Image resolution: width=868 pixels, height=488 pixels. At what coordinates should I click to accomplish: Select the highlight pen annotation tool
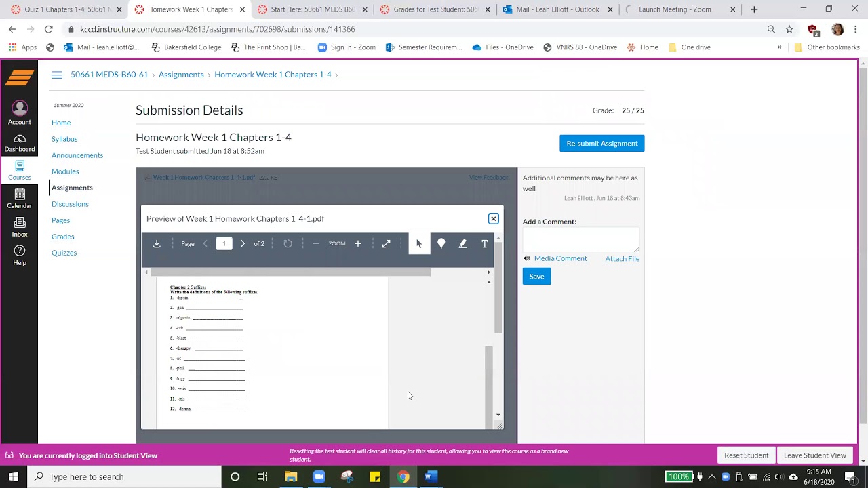click(463, 244)
